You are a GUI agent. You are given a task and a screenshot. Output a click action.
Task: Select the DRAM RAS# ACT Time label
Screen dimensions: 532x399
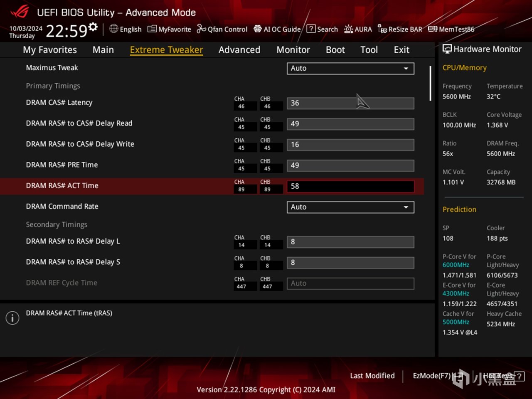[62, 186]
